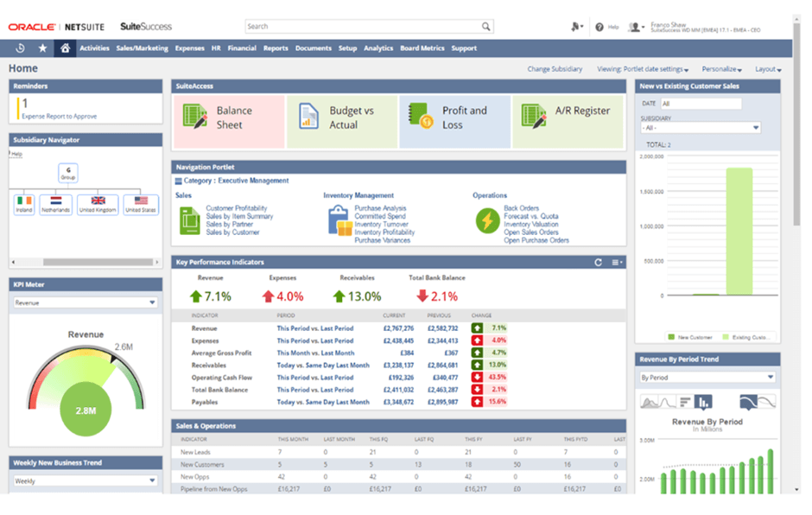Open the Weekly New Business Trend dropdown
The image size is (812, 515).
pyautogui.click(x=86, y=481)
